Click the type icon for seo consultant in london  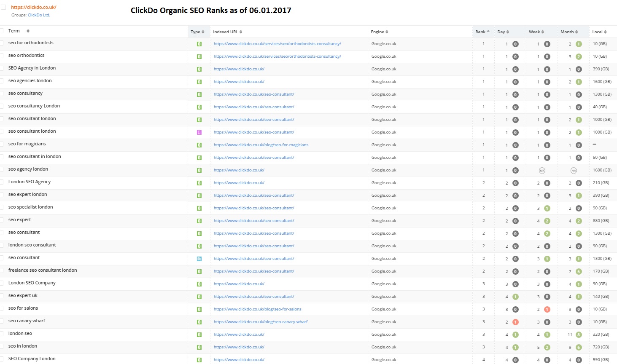(199, 158)
